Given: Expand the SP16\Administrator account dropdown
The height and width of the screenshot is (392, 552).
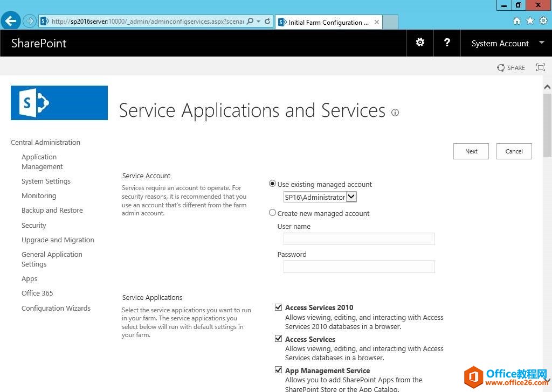Looking at the screenshot, I should tap(351, 197).
